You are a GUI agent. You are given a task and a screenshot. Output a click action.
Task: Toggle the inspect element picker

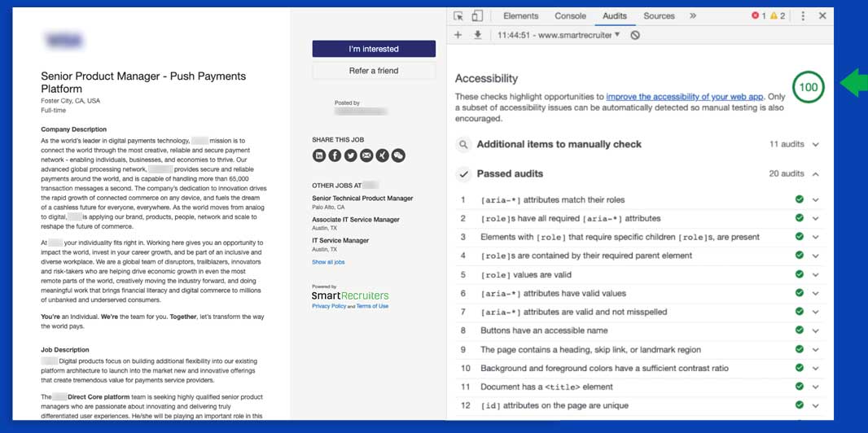point(458,15)
